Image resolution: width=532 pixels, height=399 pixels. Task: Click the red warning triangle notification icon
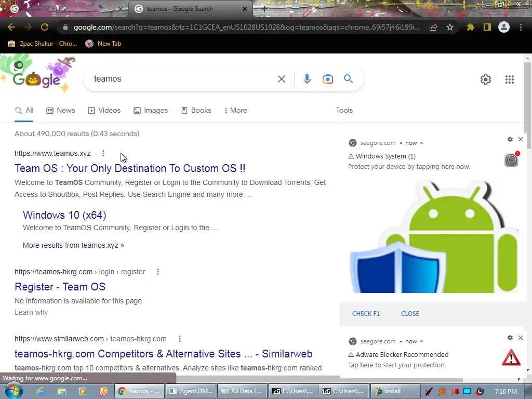[x=511, y=357]
